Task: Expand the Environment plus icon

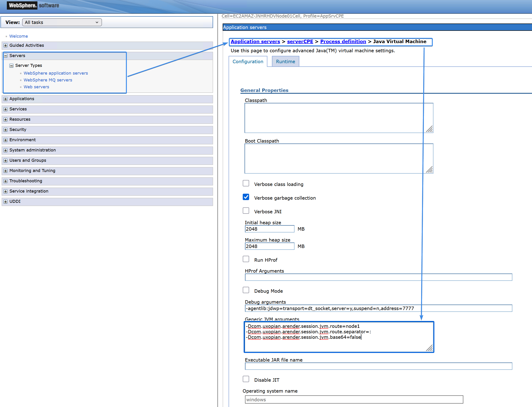Action: pos(5,140)
